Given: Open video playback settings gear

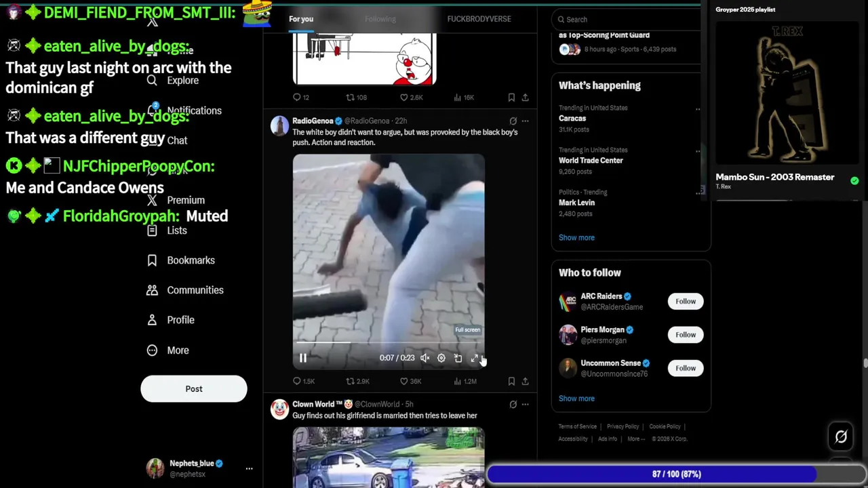Looking at the screenshot, I should (x=441, y=358).
